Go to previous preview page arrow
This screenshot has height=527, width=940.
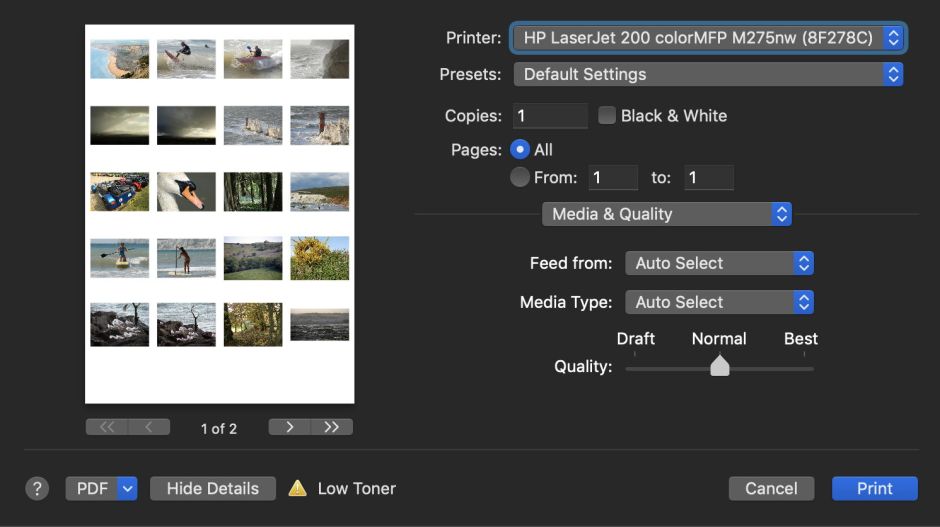tap(149, 427)
